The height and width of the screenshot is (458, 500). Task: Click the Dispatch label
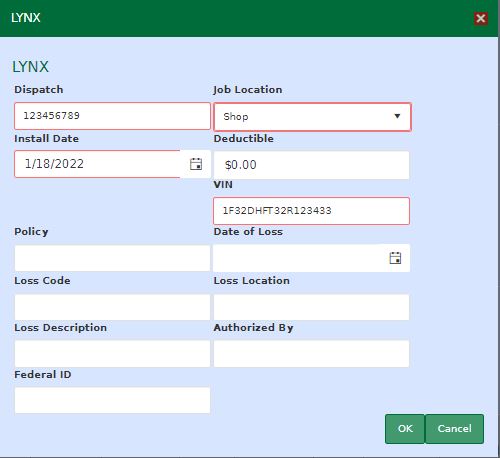[39, 90]
